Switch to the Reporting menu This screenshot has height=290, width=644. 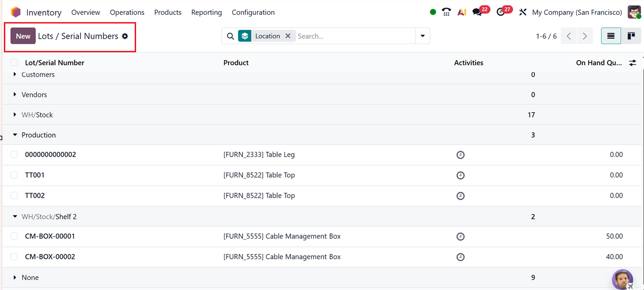(x=206, y=12)
